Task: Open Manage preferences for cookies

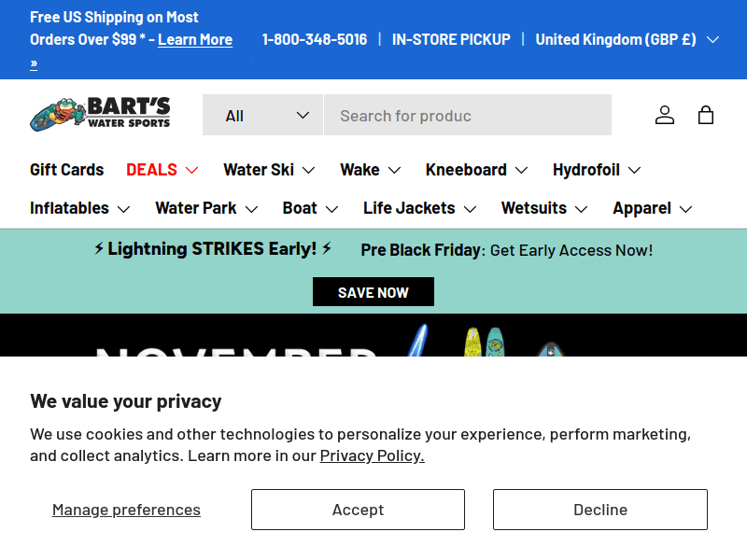Action: [126, 510]
